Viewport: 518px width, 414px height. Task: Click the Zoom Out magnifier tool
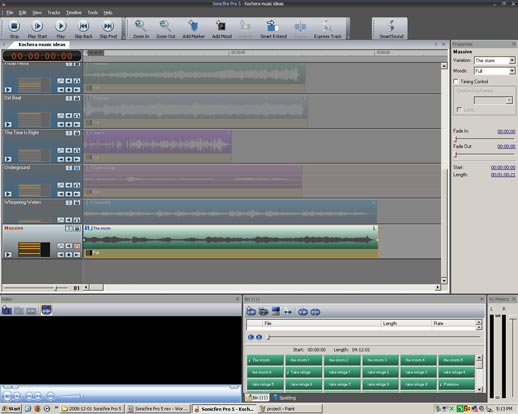click(165, 29)
